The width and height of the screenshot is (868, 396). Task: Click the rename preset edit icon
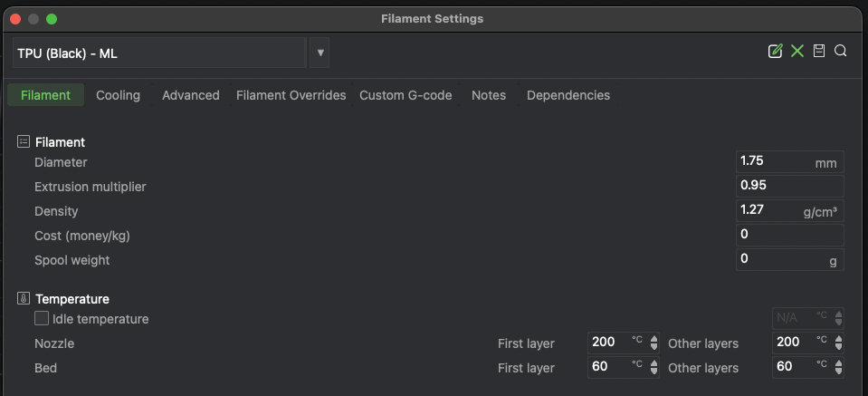[776, 52]
